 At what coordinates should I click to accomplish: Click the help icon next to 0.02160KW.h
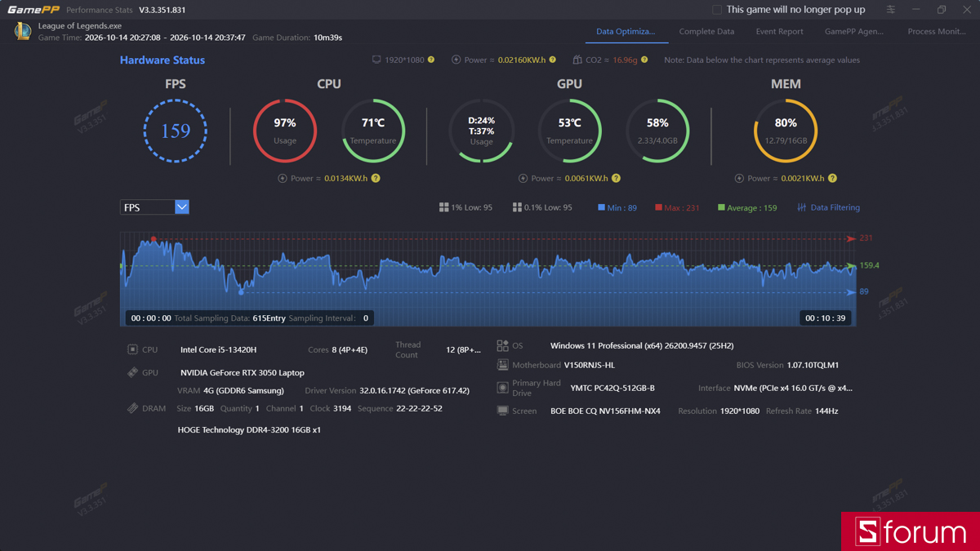553,60
